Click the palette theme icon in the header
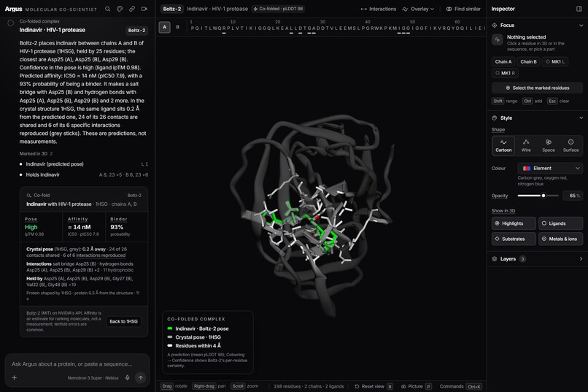 coord(120,9)
